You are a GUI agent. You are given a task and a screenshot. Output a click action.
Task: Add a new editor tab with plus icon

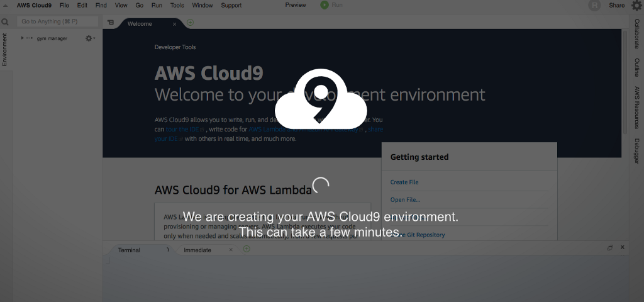190,23
